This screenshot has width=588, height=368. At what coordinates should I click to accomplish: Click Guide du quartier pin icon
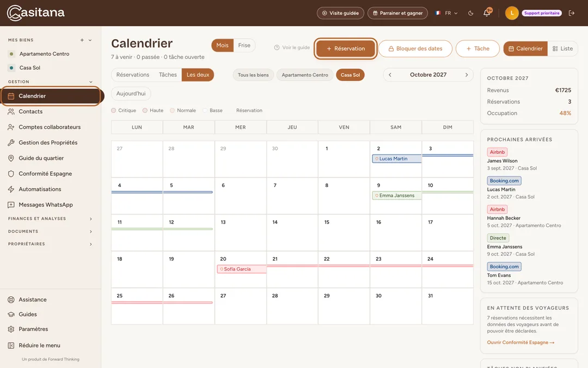click(11, 158)
